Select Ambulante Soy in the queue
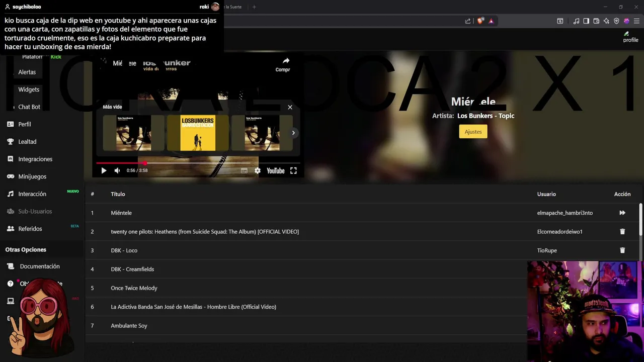The width and height of the screenshot is (644, 362). (129, 326)
